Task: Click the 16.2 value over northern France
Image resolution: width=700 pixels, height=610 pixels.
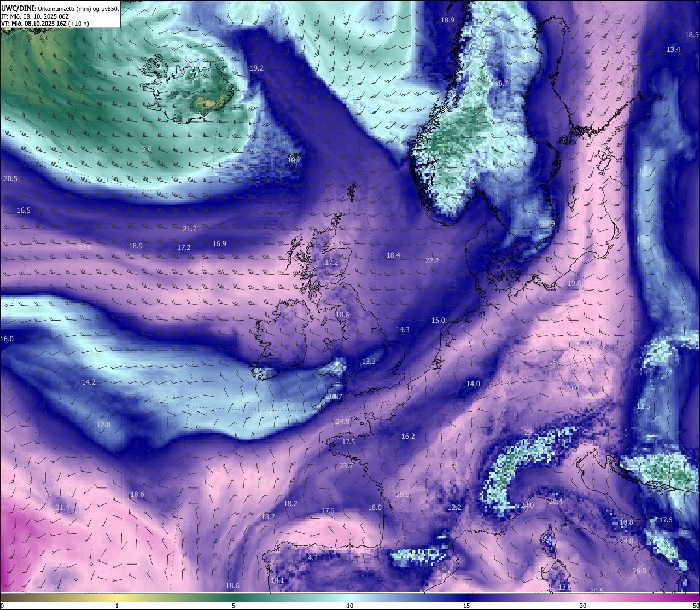Action: tap(408, 437)
